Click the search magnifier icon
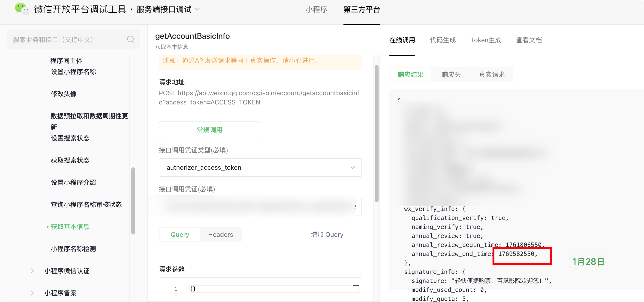 point(131,39)
